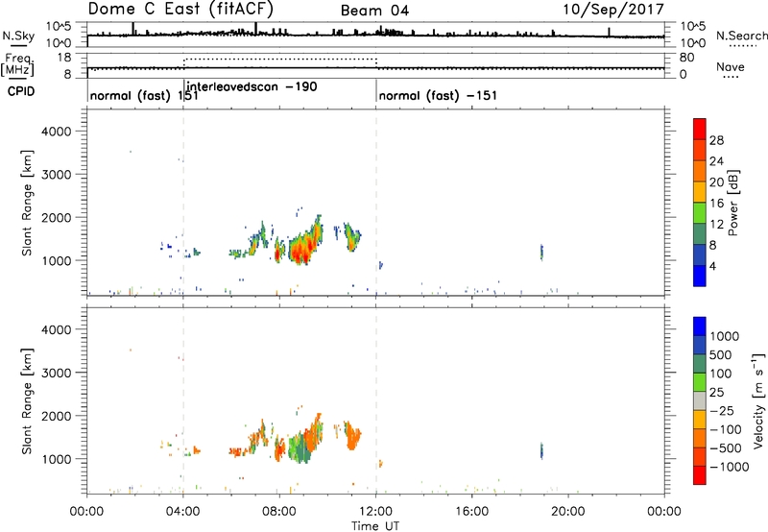Click the orange velocity echo near 11:00

click(x=352, y=437)
